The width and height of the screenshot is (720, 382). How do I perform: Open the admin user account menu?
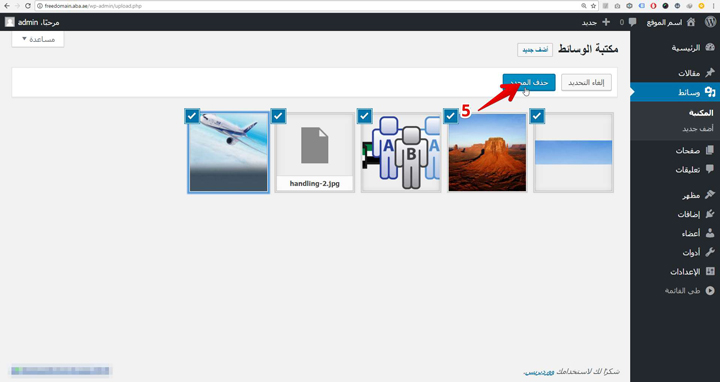(x=32, y=22)
